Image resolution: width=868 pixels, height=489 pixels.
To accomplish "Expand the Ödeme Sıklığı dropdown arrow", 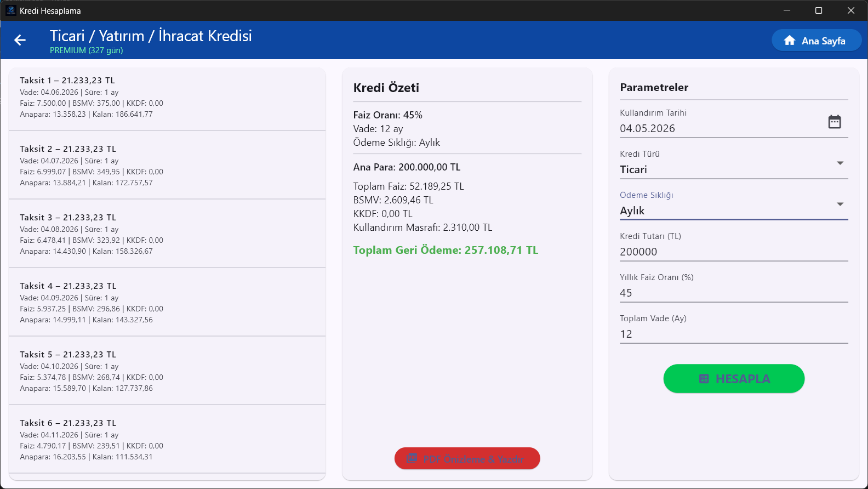I will 840,204.
